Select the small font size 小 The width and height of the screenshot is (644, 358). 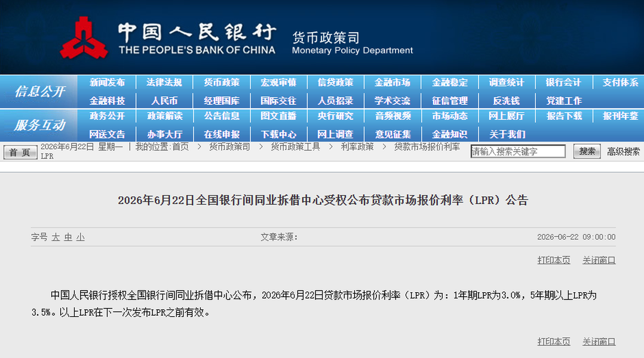pos(81,237)
